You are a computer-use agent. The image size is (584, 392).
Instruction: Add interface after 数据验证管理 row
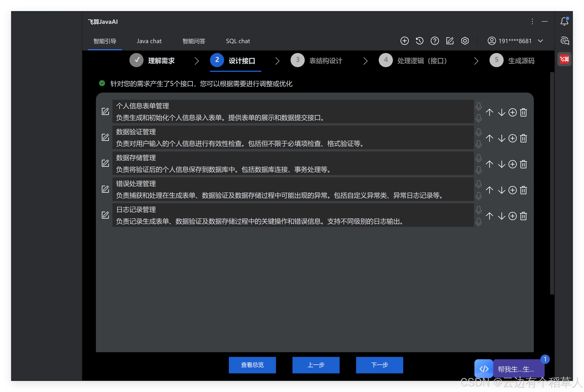click(512, 138)
